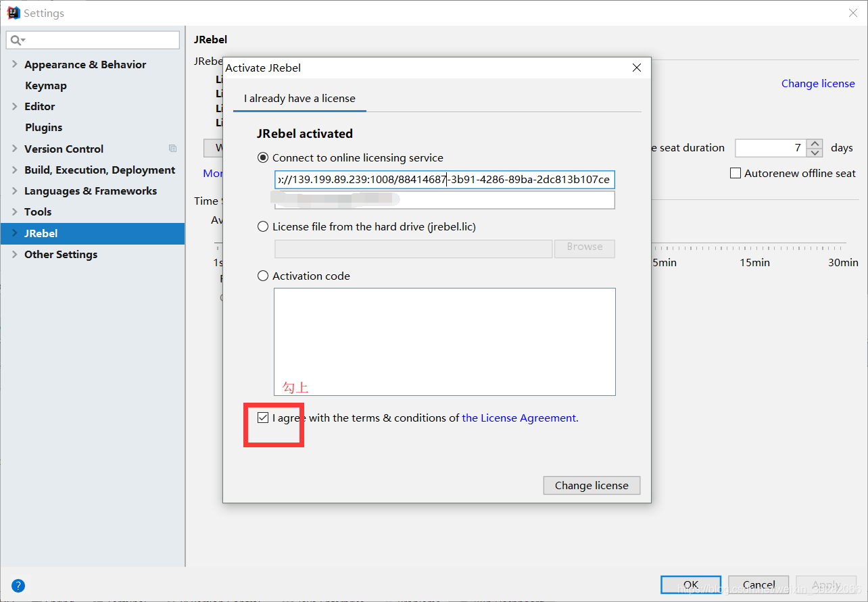This screenshot has height=602, width=868.
Task: Expand Appearance & Behavior section
Action: [x=15, y=64]
